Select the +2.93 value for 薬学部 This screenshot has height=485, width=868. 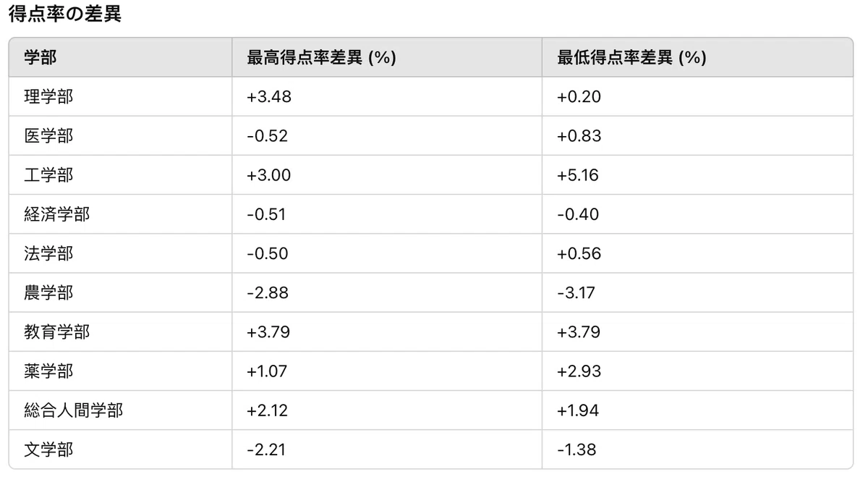[x=579, y=371]
